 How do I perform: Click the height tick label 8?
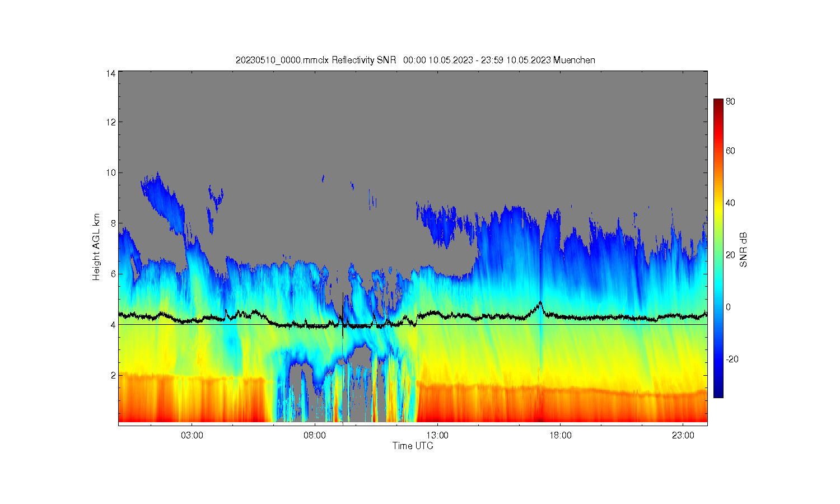tap(114, 223)
